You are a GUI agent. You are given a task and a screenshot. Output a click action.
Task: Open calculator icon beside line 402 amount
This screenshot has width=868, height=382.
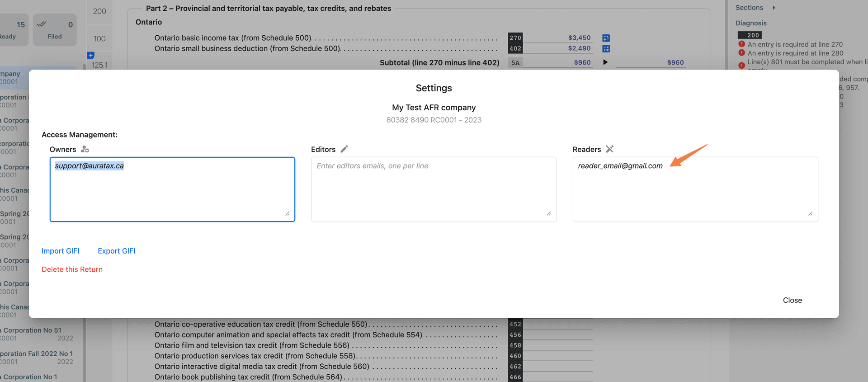pyautogui.click(x=606, y=48)
